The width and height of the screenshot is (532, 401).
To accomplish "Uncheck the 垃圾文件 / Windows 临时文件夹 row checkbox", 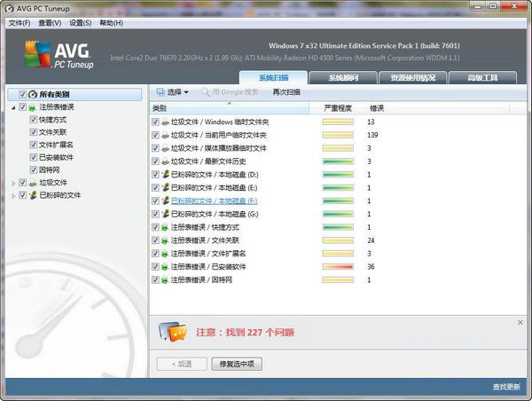I will click(155, 122).
